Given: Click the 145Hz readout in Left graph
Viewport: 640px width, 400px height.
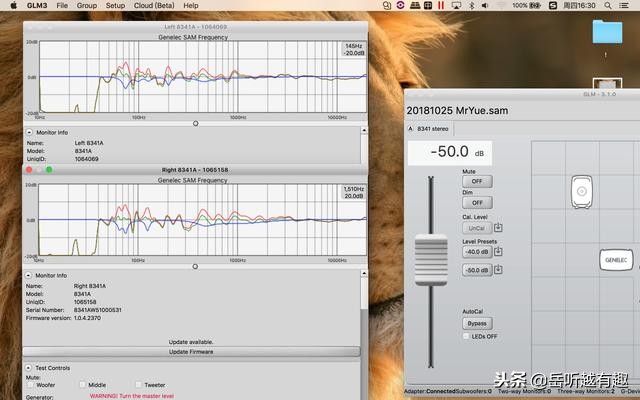Looking at the screenshot, I should [353, 49].
